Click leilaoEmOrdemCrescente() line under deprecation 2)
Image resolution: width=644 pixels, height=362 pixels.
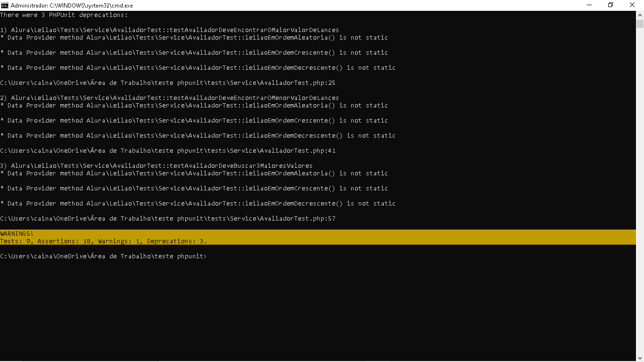194,120
